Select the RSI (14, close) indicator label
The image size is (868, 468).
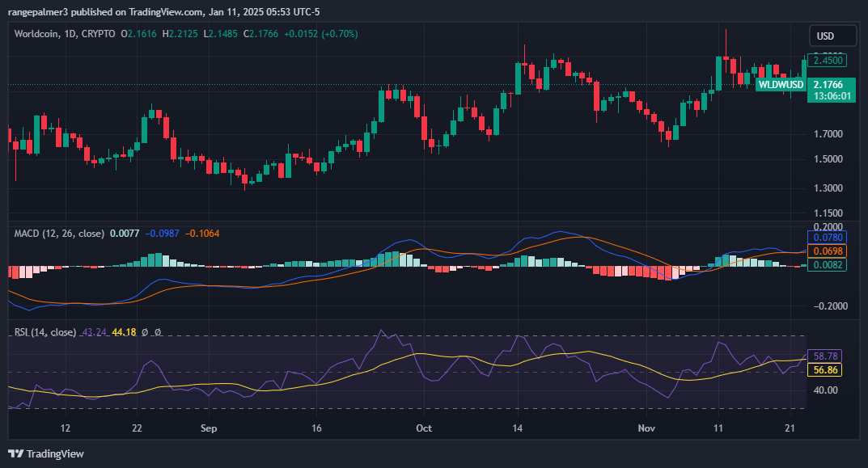[x=45, y=332]
